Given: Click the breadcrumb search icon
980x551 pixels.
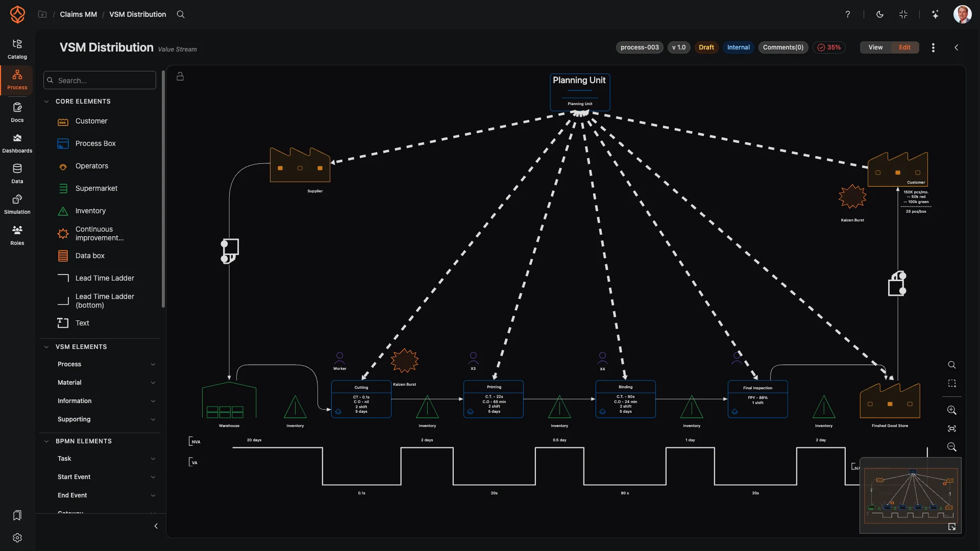Looking at the screenshot, I should pyautogui.click(x=181, y=14).
